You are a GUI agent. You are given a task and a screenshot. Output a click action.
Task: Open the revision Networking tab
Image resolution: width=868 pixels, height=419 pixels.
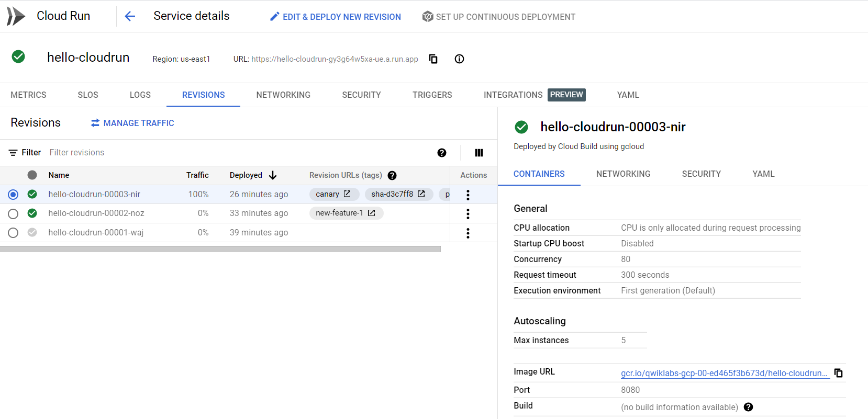(x=623, y=174)
